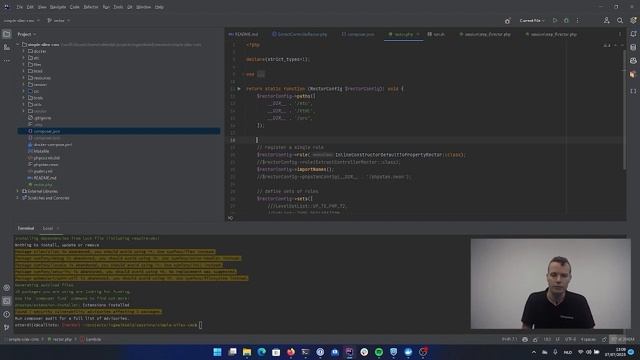640x360 pixels.
Task: Open the Structure tool window icon
Action: [x=7, y=48]
